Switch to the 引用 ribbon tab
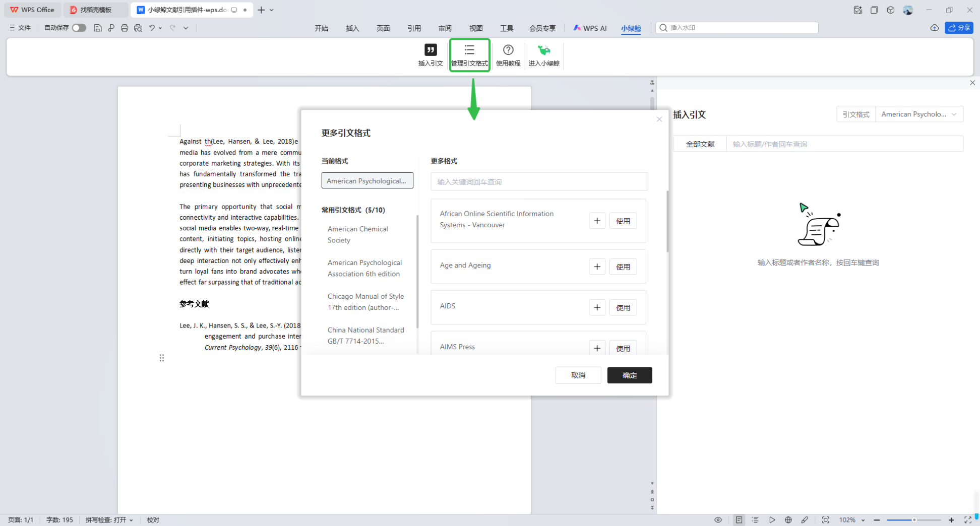This screenshot has height=526, width=980. point(414,28)
